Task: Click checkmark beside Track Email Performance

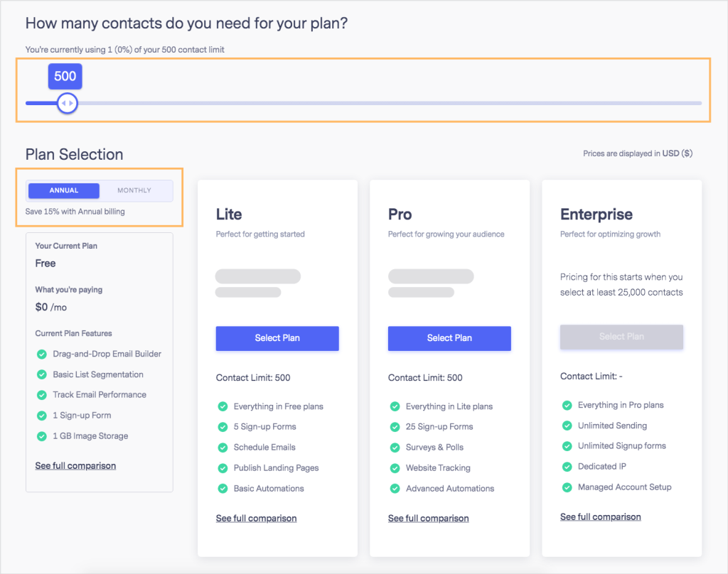Action: (x=42, y=395)
